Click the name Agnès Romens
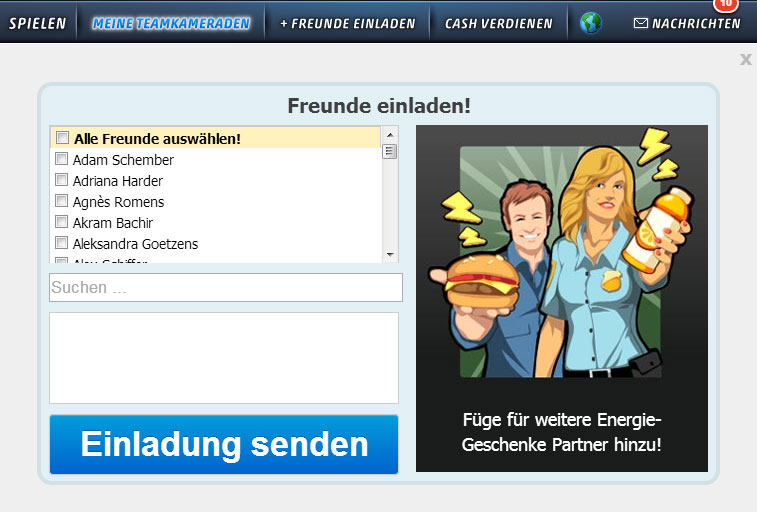Image resolution: width=757 pixels, height=512 pixels. point(118,202)
